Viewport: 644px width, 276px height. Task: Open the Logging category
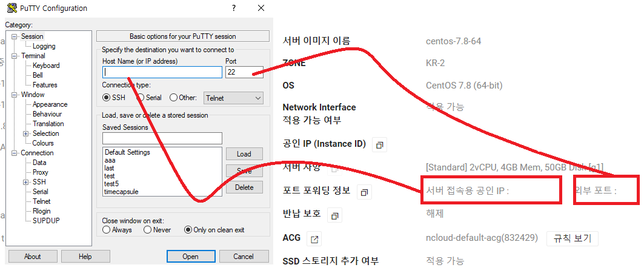pyautogui.click(x=44, y=47)
